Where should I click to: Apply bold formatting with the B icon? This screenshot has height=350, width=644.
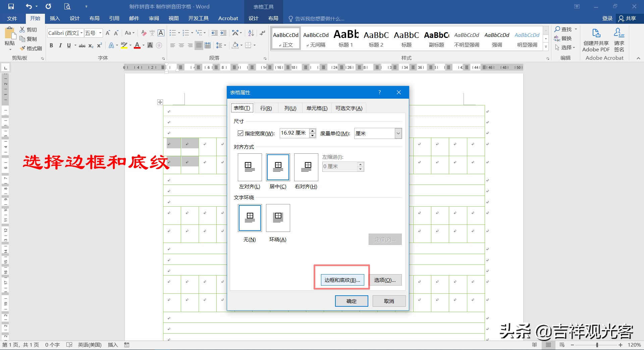[x=51, y=45]
